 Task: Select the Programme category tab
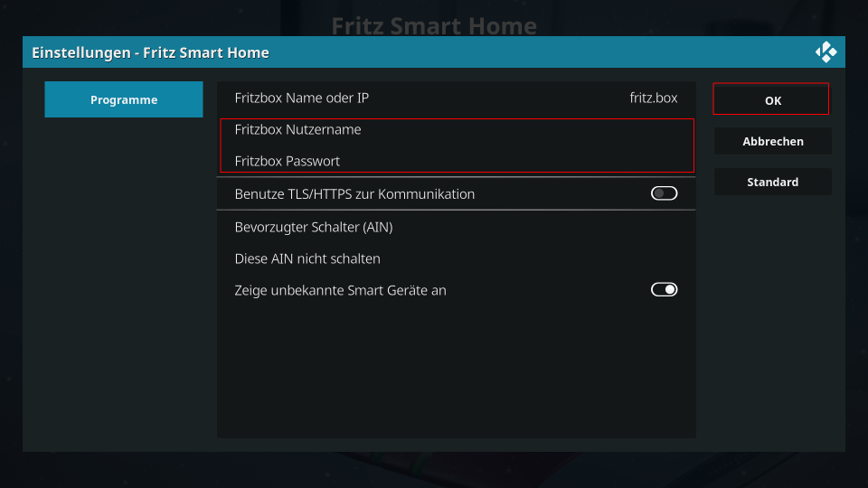[124, 99]
